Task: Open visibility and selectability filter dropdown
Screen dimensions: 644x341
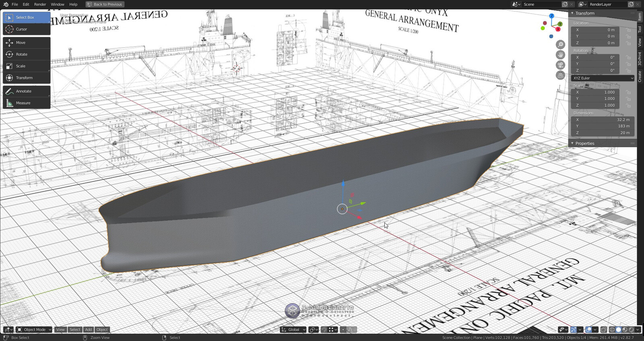Action: pos(563,330)
